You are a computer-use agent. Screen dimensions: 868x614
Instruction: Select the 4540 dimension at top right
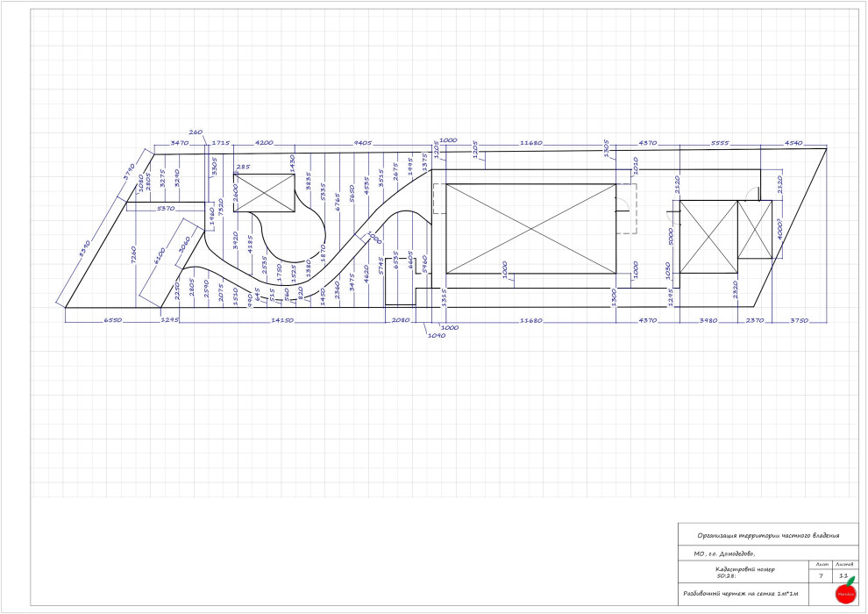click(x=795, y=142)
